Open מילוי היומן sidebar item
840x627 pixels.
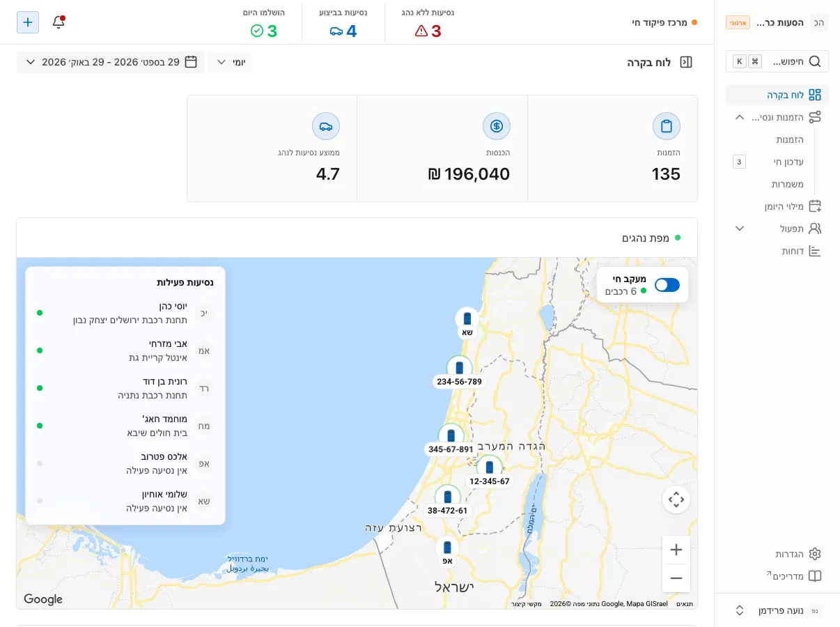coord(777,206)
